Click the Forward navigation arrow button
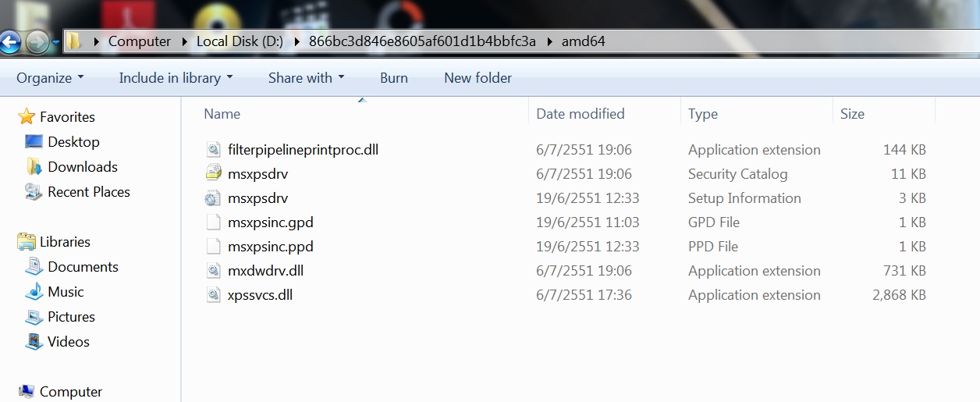Viewport: 980px width, 402px height. (x=37, y=41)
